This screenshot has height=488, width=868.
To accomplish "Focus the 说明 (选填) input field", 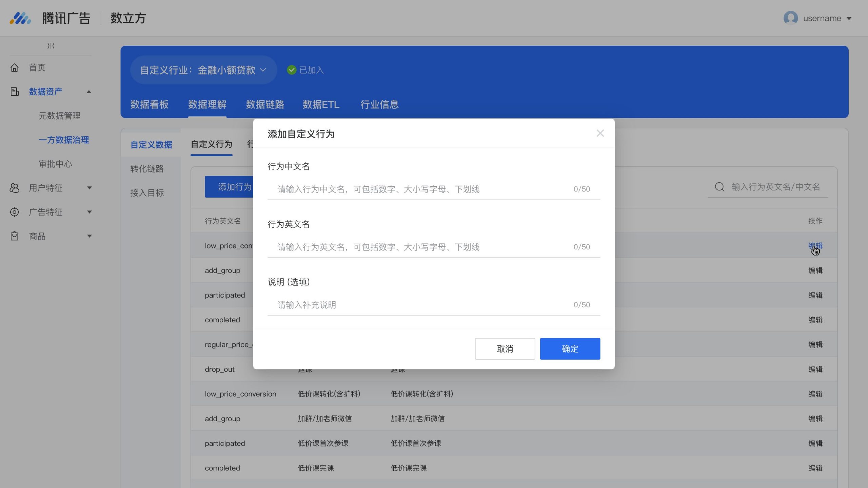I will (434, 305).
